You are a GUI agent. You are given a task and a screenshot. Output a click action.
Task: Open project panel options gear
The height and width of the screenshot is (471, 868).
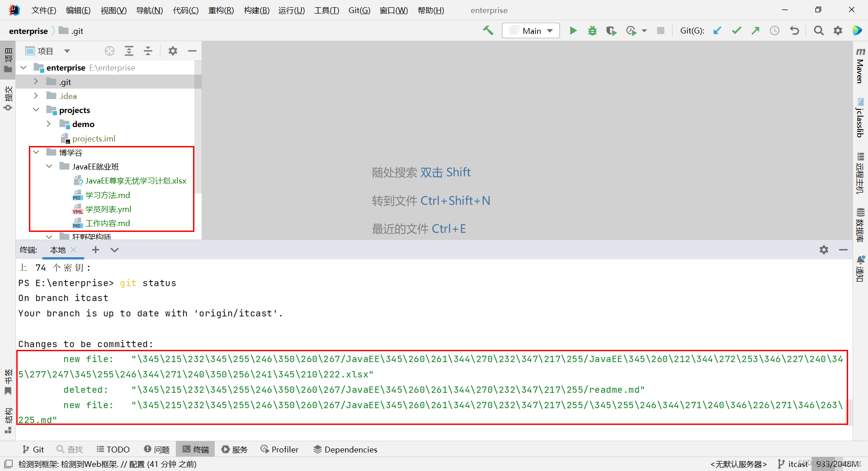pos(173,51)
